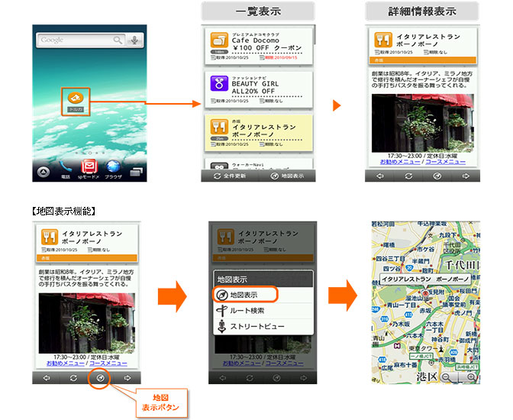Tap the purple medal icon on BEAUTY GIRL card

pyautogui.click(x=219, y=83)
